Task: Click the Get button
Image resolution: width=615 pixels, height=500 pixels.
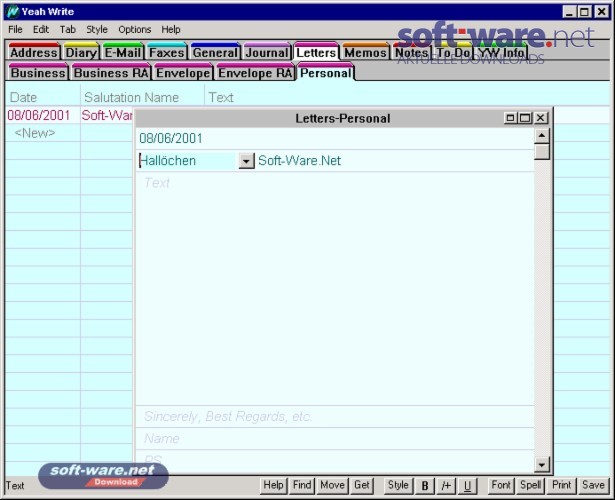Action: click(362, 485)
